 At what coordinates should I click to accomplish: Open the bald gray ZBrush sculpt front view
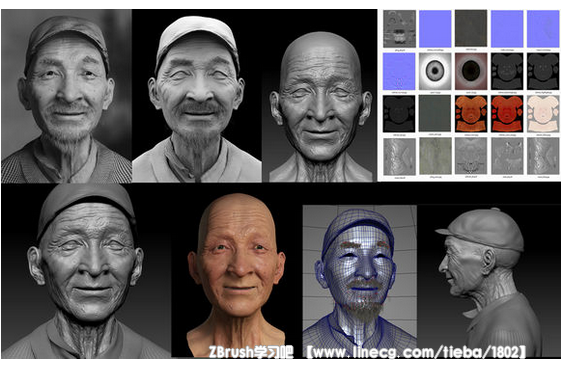[320, 107]
